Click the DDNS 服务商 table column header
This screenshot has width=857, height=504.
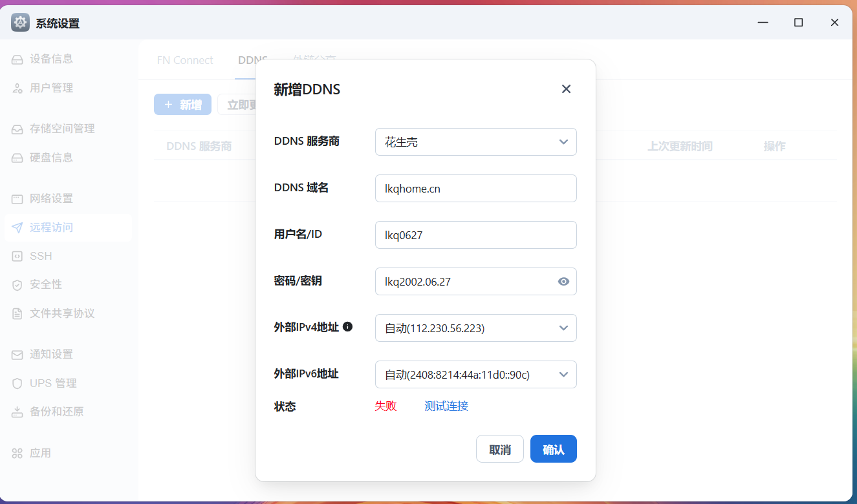pyautogui.click(x=199, y=146)
